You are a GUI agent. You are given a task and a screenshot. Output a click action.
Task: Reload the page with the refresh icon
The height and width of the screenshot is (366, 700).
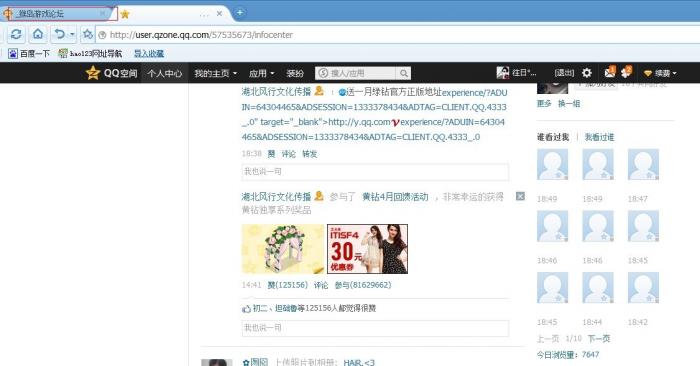click(16, 34)
